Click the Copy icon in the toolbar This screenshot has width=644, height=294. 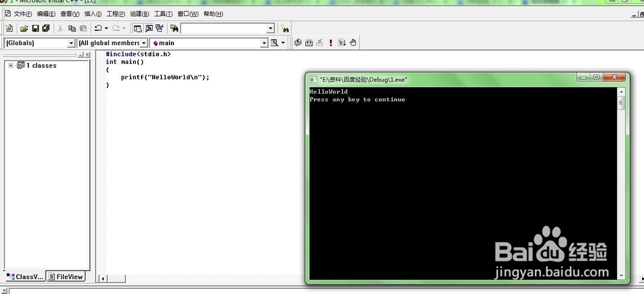click(72, 28)
